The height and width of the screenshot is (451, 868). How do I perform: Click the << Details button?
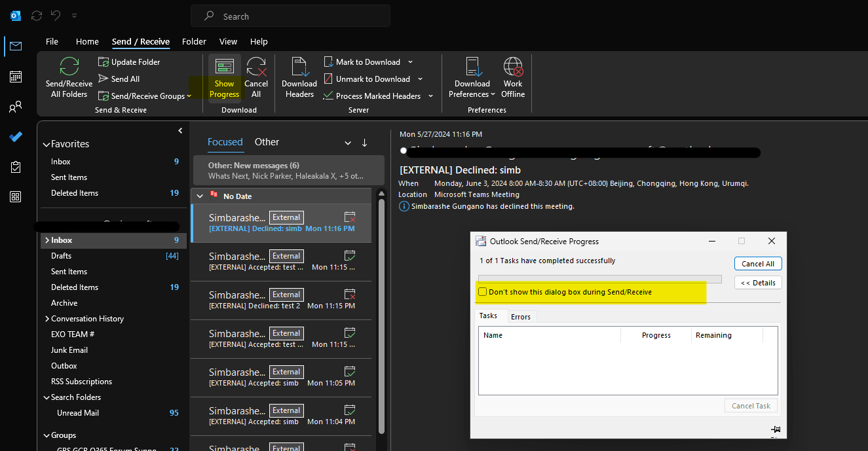(758, 283)
